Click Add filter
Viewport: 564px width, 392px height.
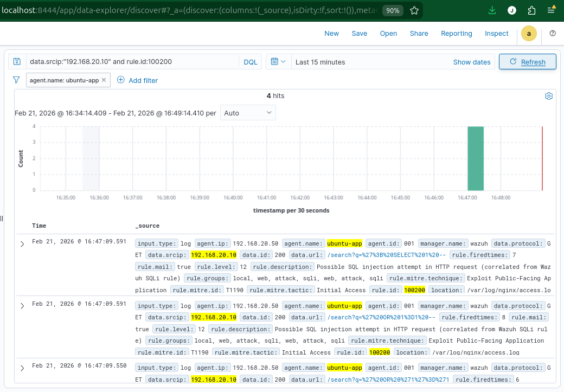pos(137,80)
